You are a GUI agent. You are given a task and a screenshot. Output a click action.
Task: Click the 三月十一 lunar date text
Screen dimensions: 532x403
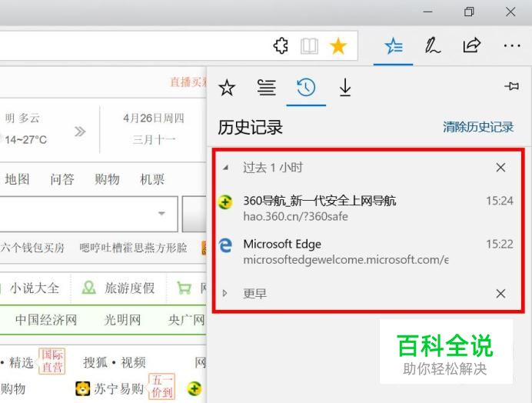click(154, 139)
